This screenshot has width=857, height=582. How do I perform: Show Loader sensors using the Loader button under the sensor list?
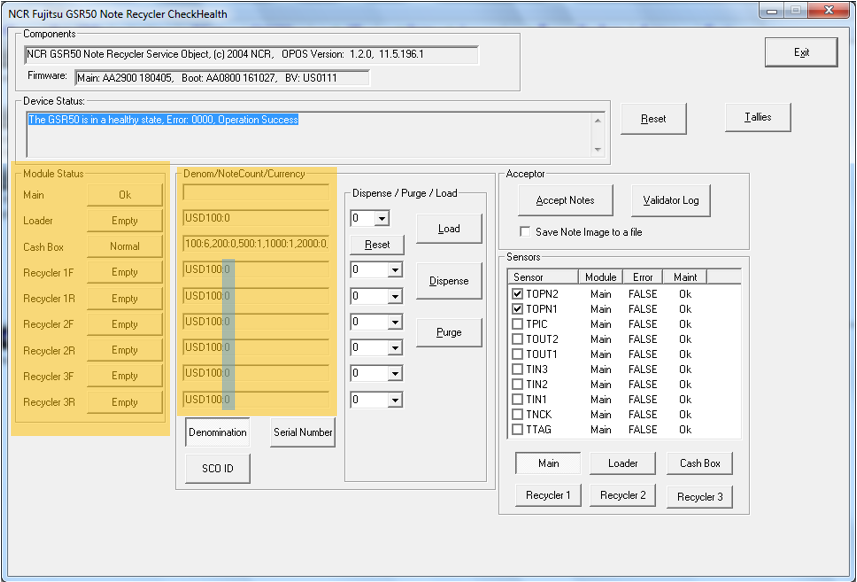[623, 463]
